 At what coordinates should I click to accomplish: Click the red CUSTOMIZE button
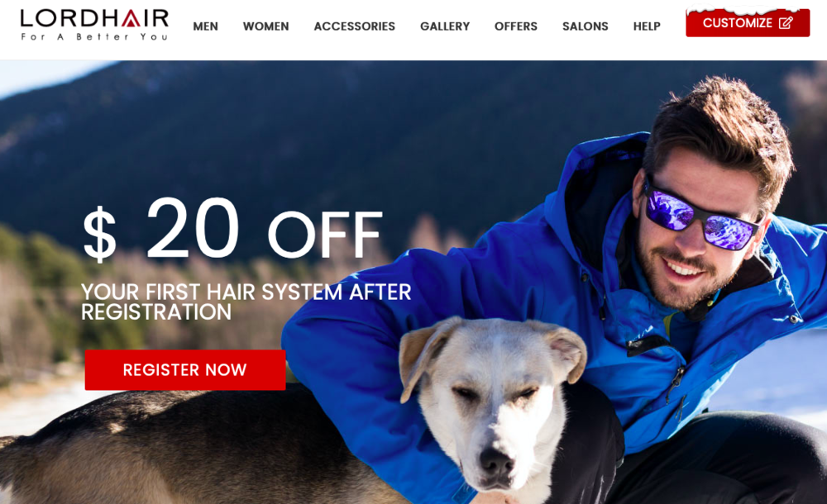tap(748, 22)
